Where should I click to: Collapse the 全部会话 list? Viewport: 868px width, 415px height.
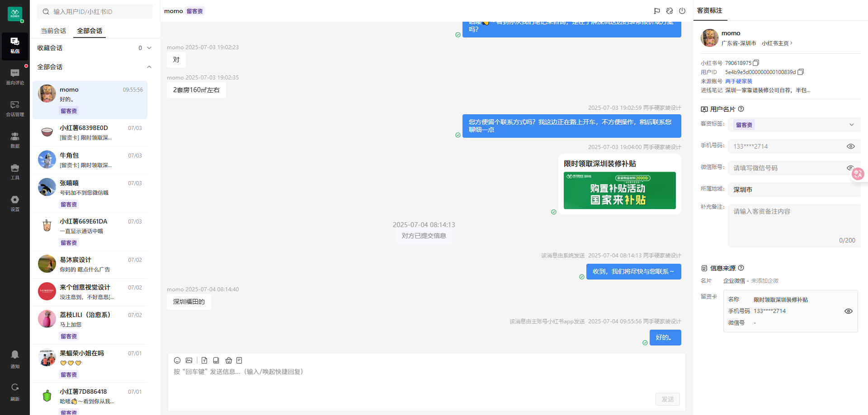pyautogui.click(x=149, y=67)
